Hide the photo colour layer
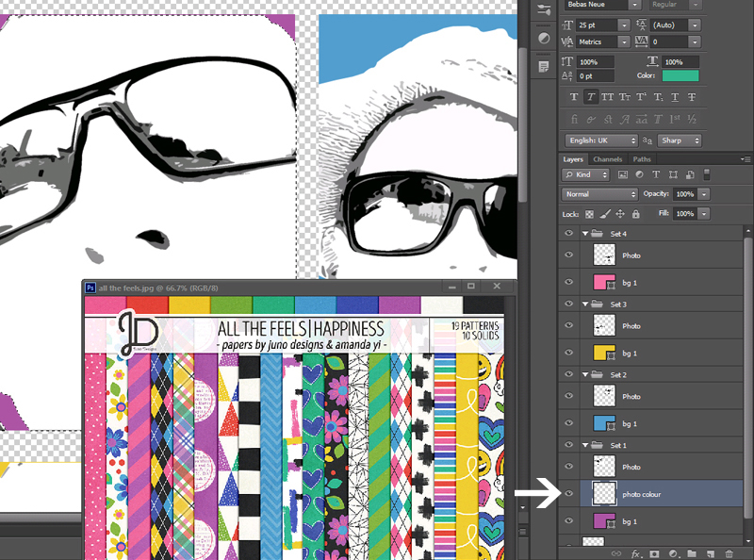754x560 pixels. pyautogui.click(x=569, y=494)
